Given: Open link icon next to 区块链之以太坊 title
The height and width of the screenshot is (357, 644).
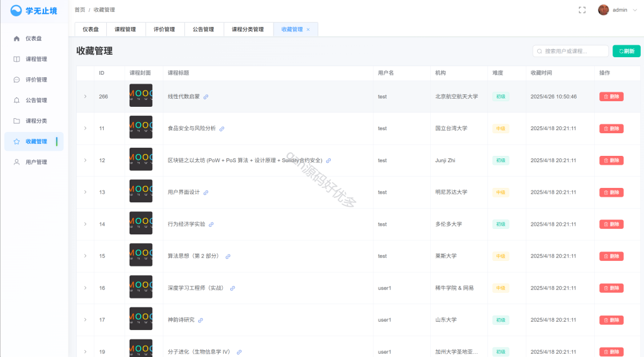Looking at the screenshot, I should 328,161.
